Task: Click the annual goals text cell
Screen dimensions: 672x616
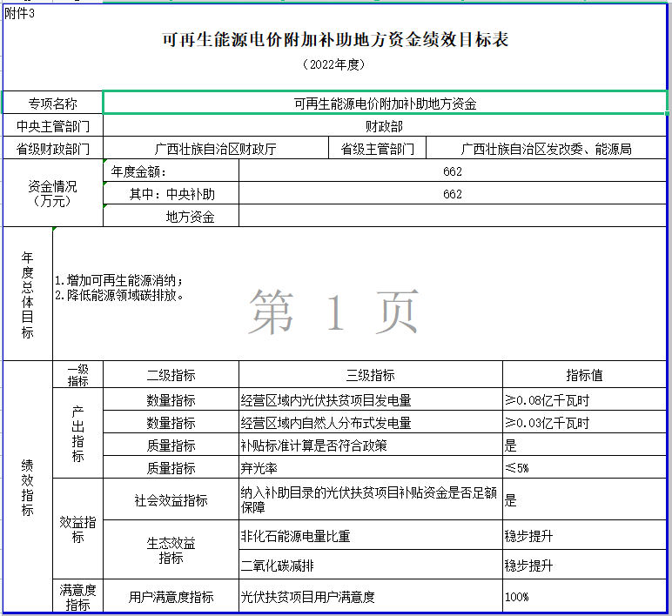Action: [x=360, y=292]
